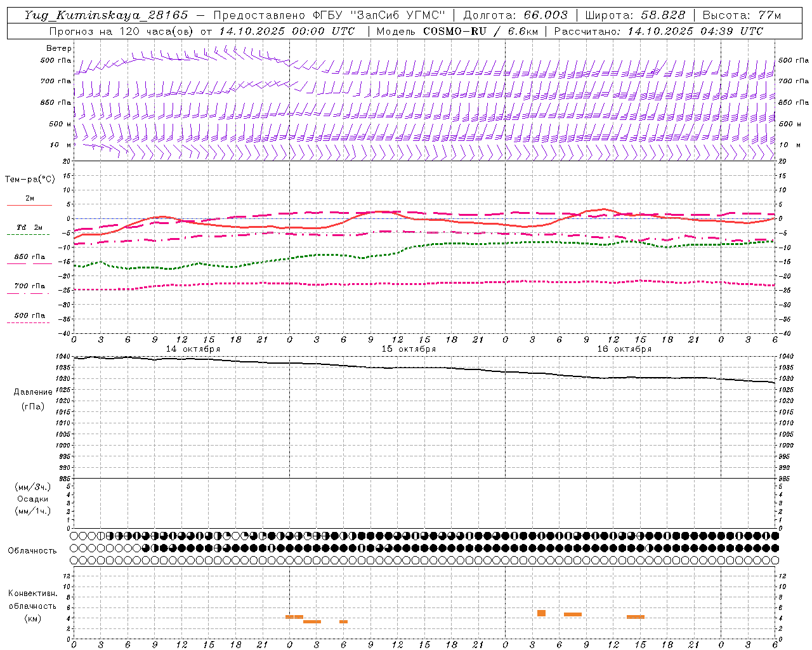Click the 10 м wind level label on the left
This screenshot has width=812, height=650.
pyautogui.click(x=60, y=145)
